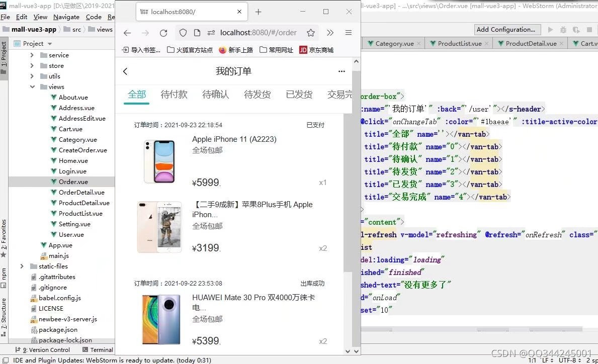Open a new browser tab with plus
The width and height of the screenshot is (598, 364).
click(258, 12)
